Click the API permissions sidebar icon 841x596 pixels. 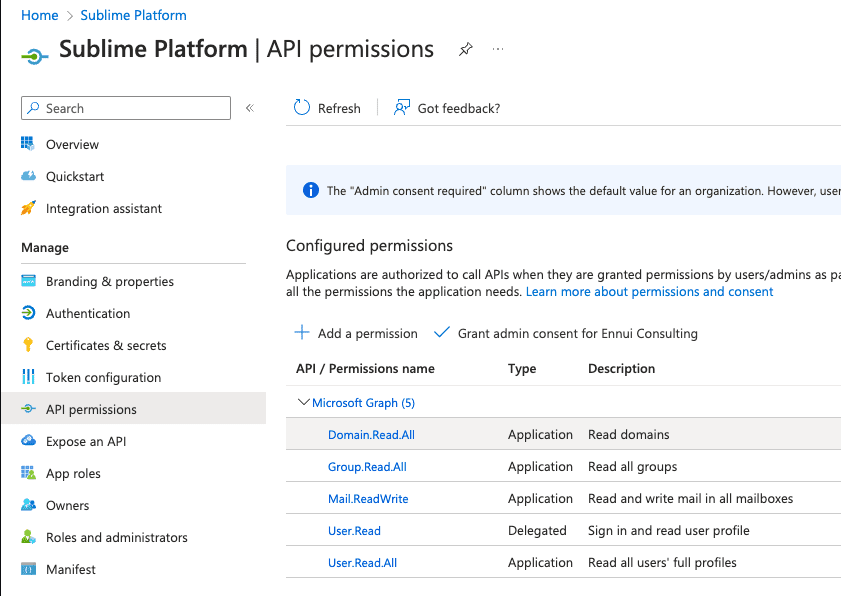[x=28, y=409]
